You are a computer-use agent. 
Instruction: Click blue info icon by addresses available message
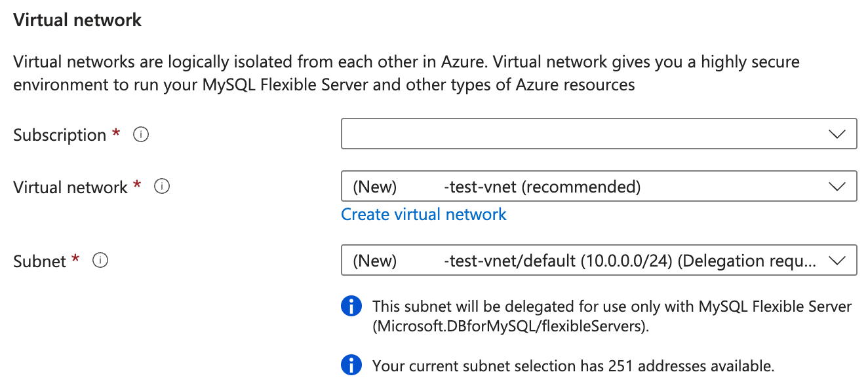tap(351, 365)
